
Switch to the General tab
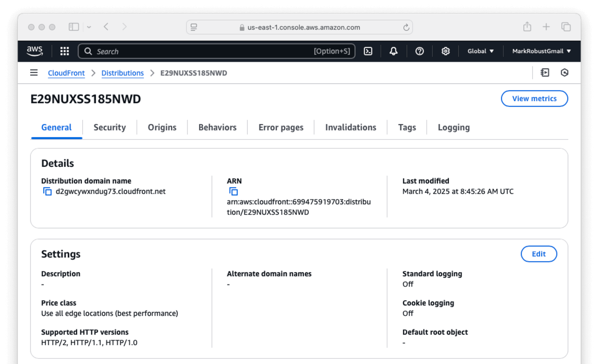56,128
